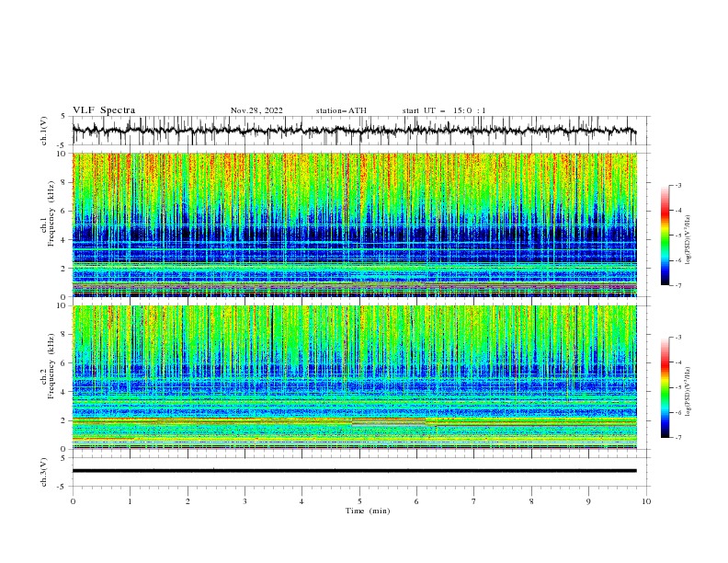
Task: Click the date text "Nov.28, 2022"
Action: (x=256, y=110)
